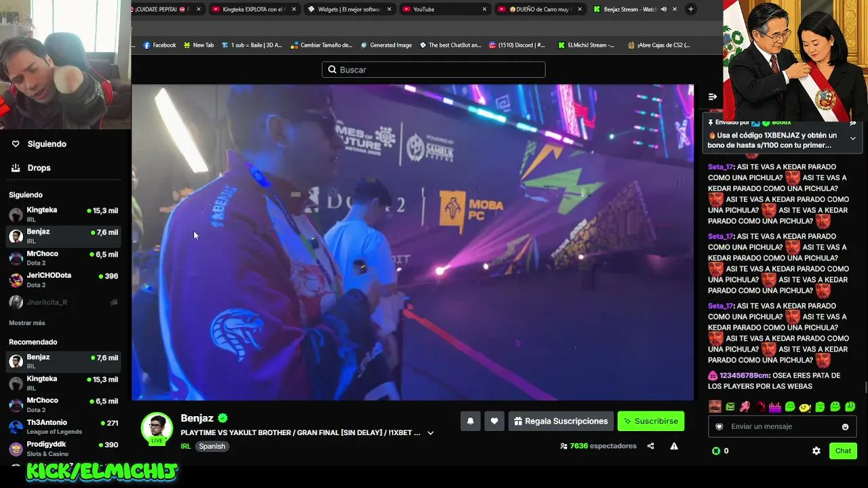Click the chat scrollbar
The image size is (868, 488).
pyautogui.click(x=865, y=388)
